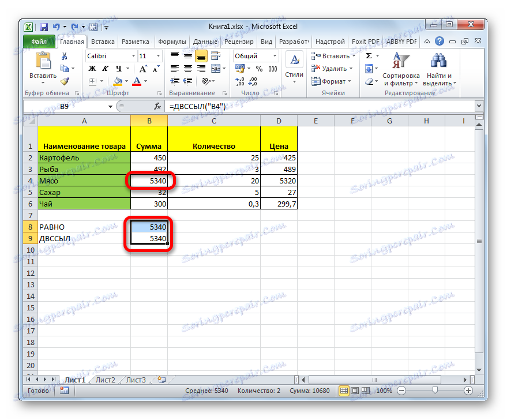
Task: Click the large Paste clipboard icon
Action: tap(43, 61)
